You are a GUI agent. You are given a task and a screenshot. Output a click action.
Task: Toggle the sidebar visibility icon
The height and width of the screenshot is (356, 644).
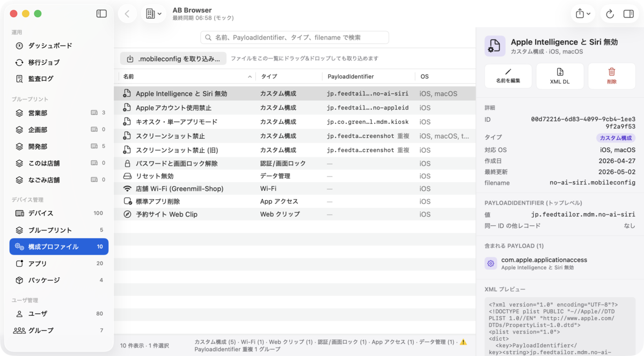tap(101, 14)
